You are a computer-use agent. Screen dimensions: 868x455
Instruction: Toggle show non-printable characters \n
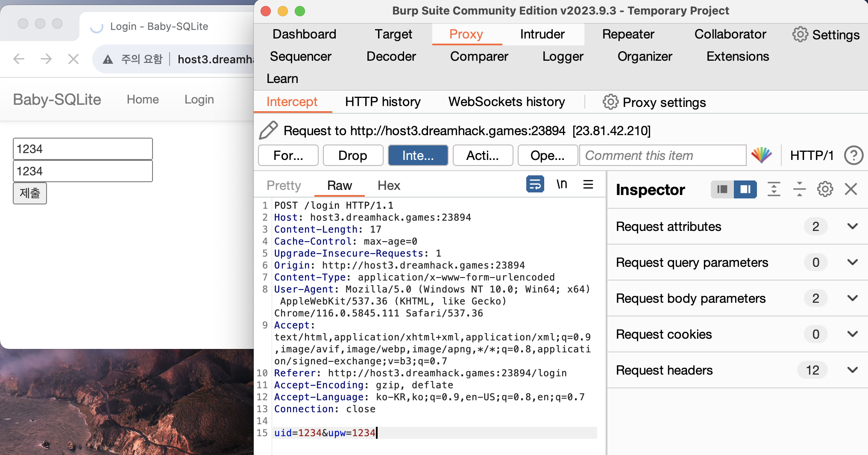[x=562, y=184]
